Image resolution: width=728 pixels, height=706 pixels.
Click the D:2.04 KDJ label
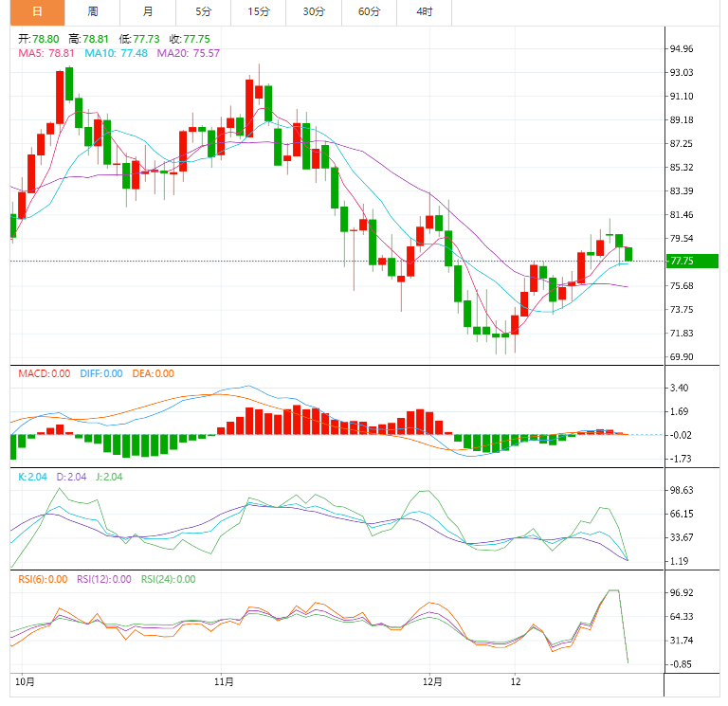pos(71,477)
